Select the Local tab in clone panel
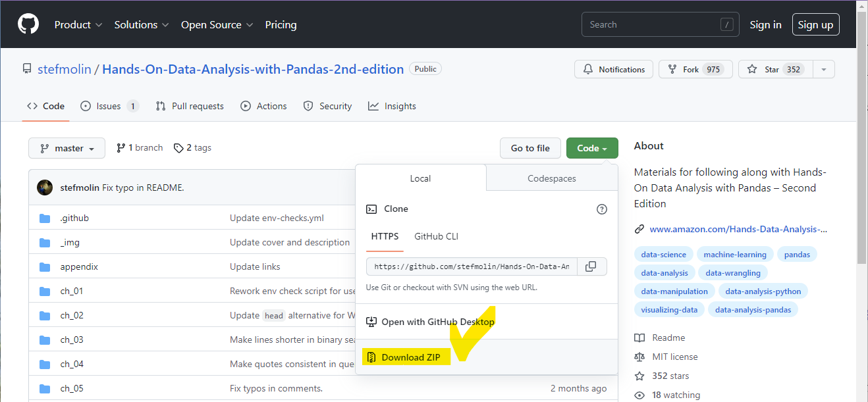Screen dimensions: 868x402 point(420,178)
